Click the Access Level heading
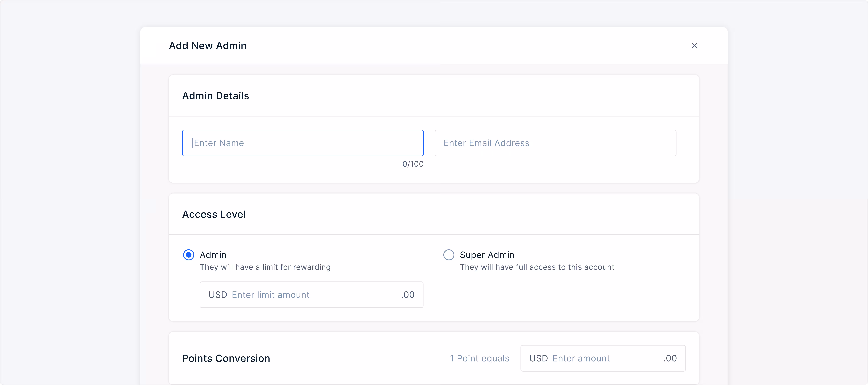Image resolution: width=868 pixels, height=385 pixels. click(214, 214)
